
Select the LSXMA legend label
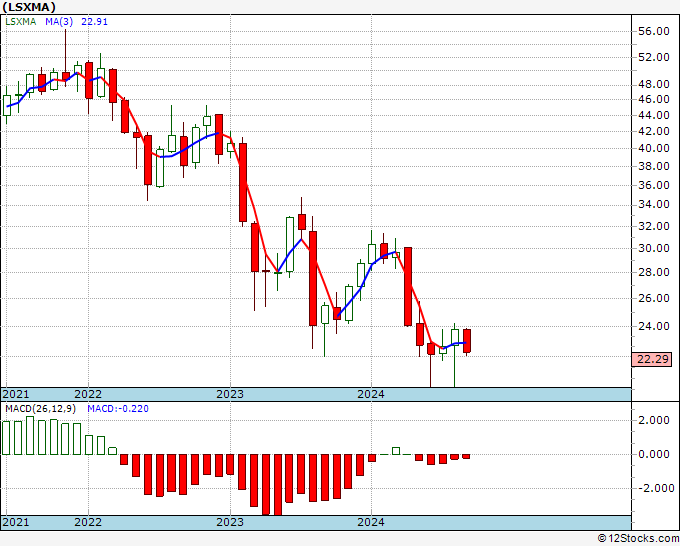tap(20, 22)
